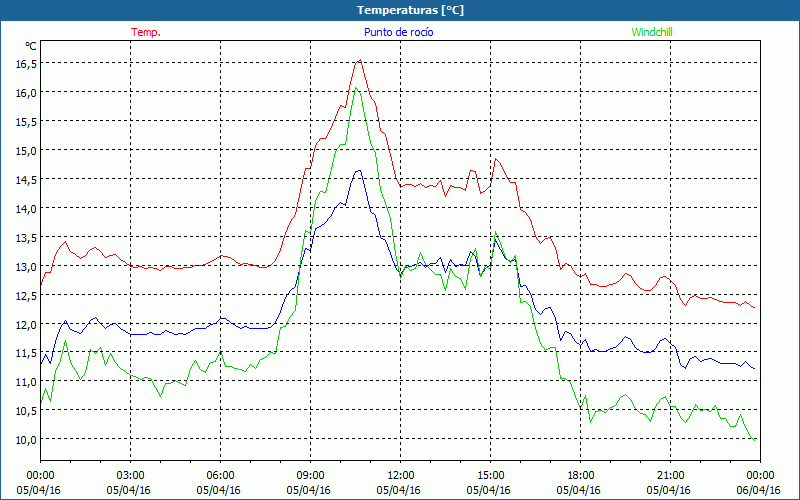This screenshot has height=500, width=800.
Task: Click the 11,0 y-axis value
Action: (x=28, y=382)
